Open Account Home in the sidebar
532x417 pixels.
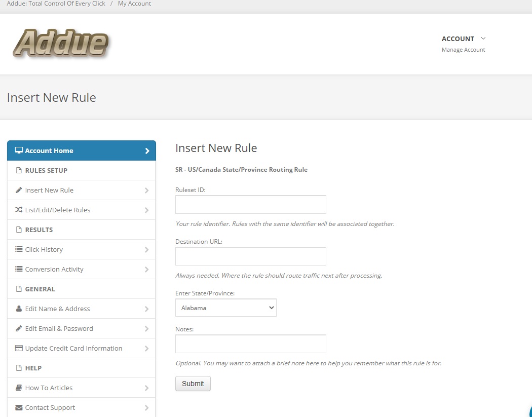(82, 150)
